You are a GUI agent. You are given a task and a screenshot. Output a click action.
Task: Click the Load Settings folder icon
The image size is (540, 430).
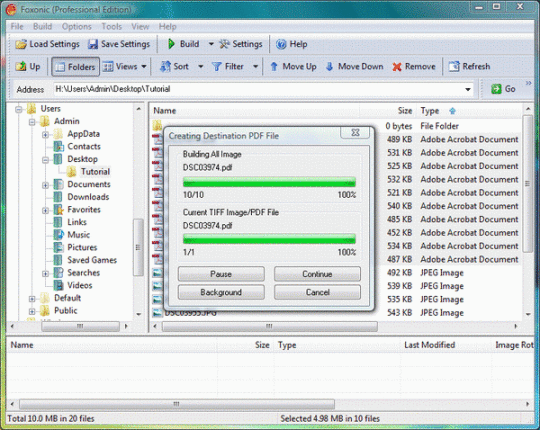[21, 44]
